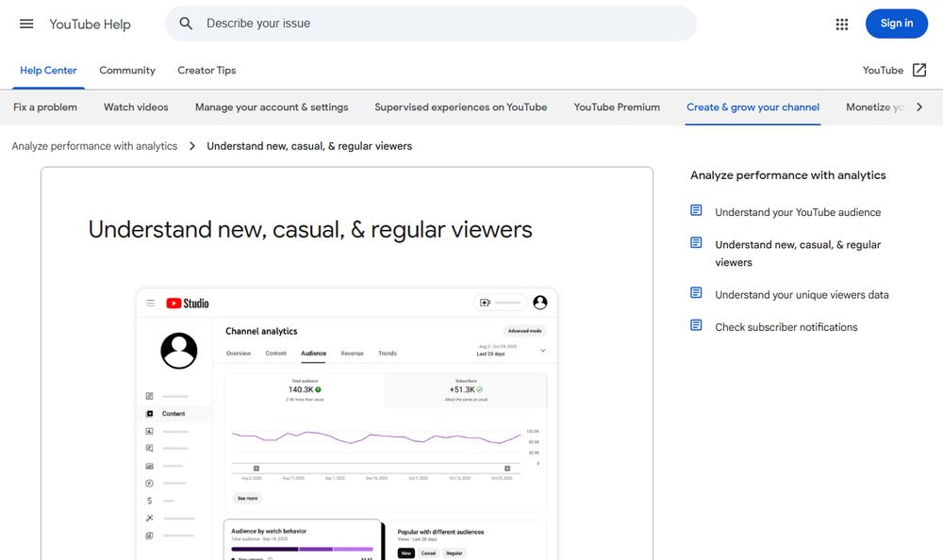The image size is (943, 560).
Task: Open the hamburger main menu
Action: tap(26, 25)
